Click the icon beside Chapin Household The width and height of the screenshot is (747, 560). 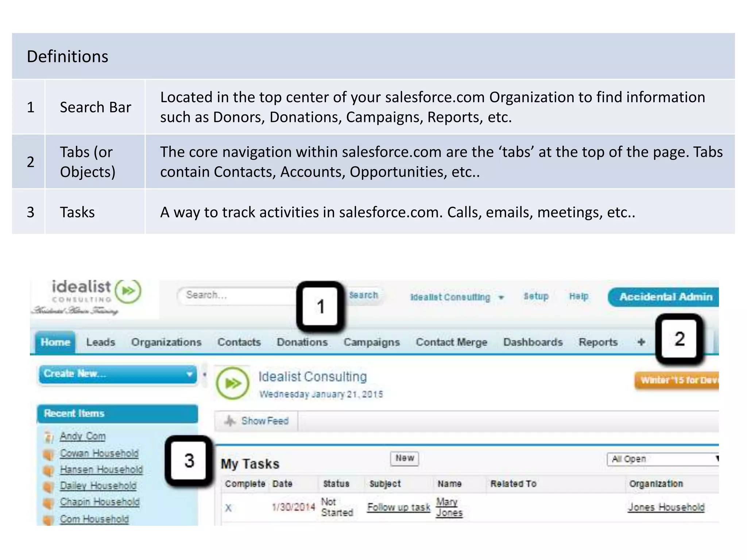click(49, 503)
